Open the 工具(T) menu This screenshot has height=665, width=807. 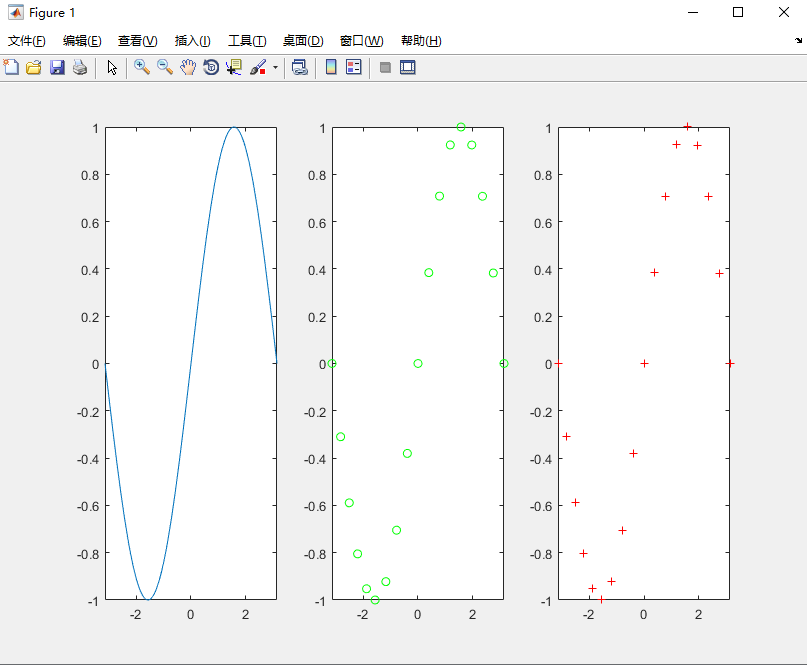[246, 41]
